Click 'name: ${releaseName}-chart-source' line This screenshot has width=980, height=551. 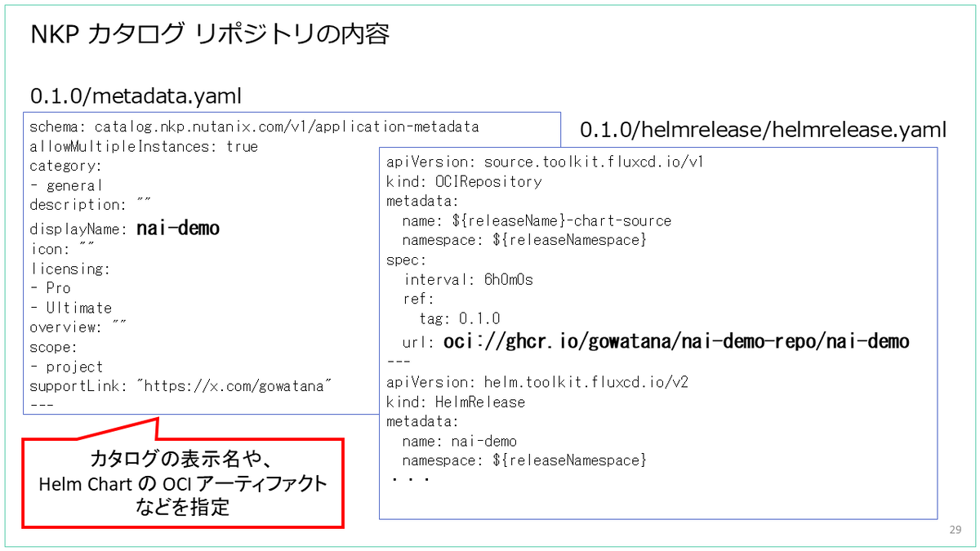pos(537,220)
